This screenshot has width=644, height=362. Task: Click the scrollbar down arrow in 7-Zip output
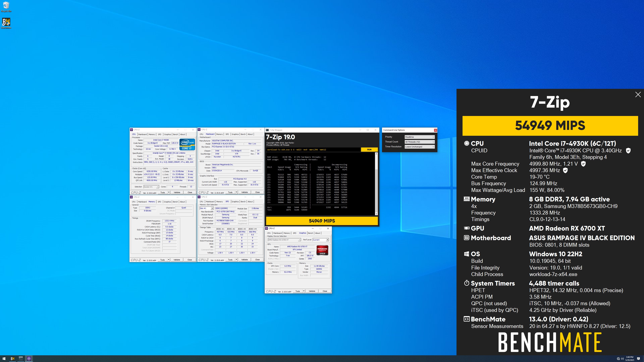pos(376,214)
